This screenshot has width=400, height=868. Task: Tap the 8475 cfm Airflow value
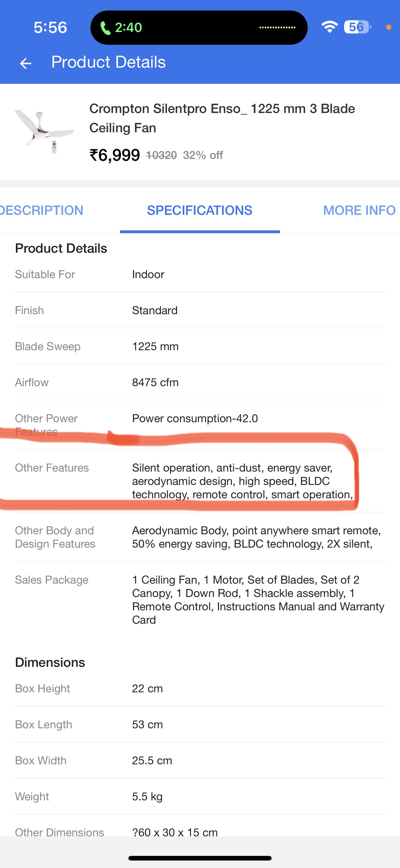155,382
